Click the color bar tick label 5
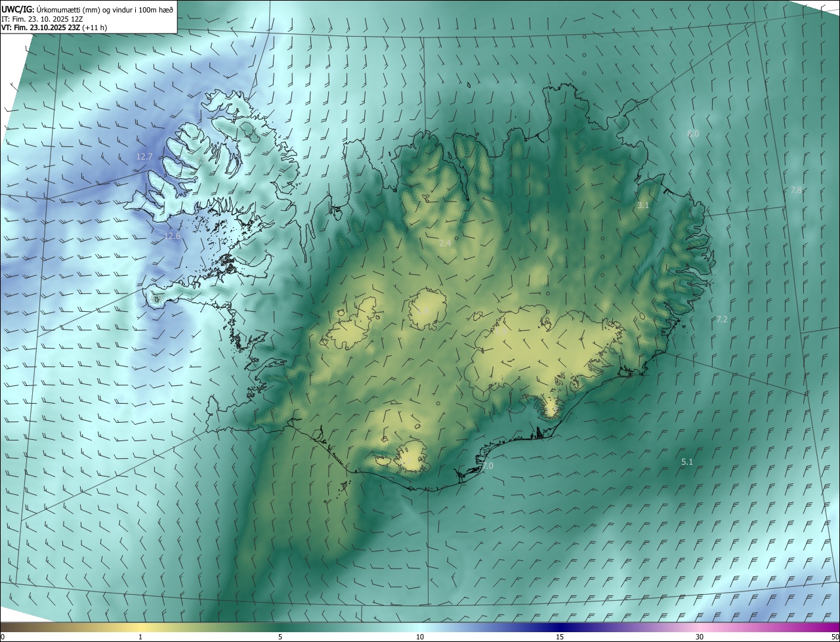The height and width of the screenshot is (642, 840). click(280, 637)
